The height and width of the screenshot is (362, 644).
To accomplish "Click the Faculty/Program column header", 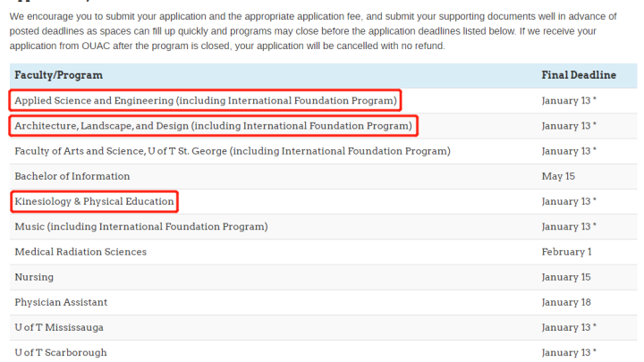I will (x=58, y=75).
